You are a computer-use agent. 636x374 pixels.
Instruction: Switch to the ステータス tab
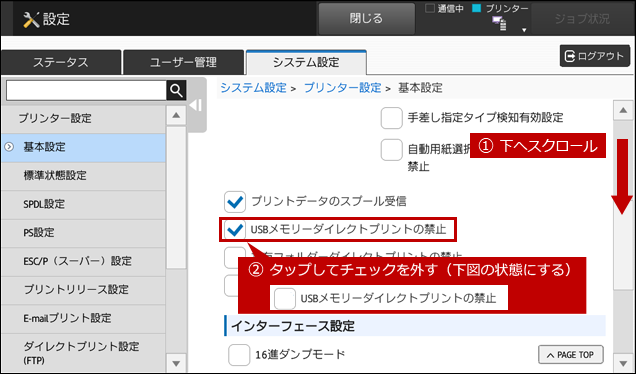coord(61,62)
